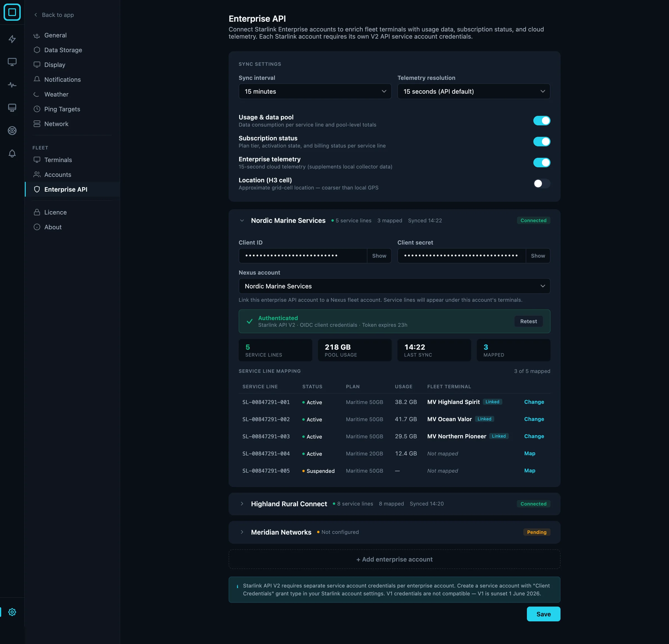
Task: Change terminal for MV Highland Spirit
Action: 534,402
